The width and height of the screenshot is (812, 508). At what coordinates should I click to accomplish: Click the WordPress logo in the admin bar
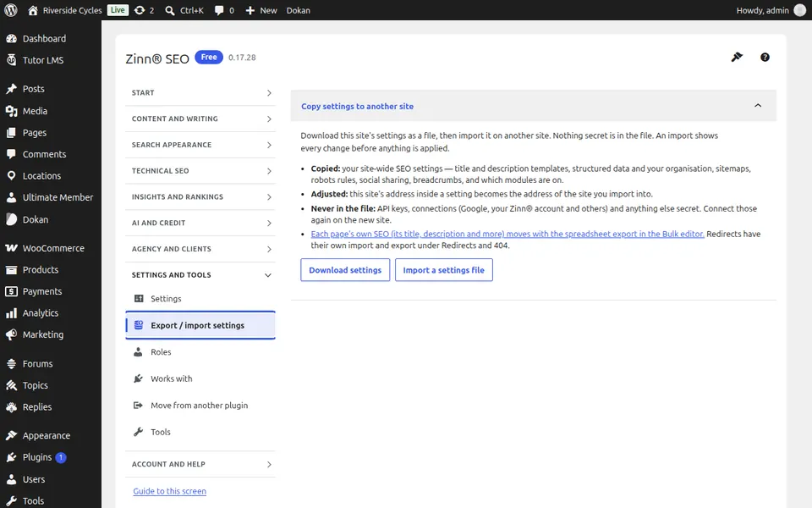(11, 10)
